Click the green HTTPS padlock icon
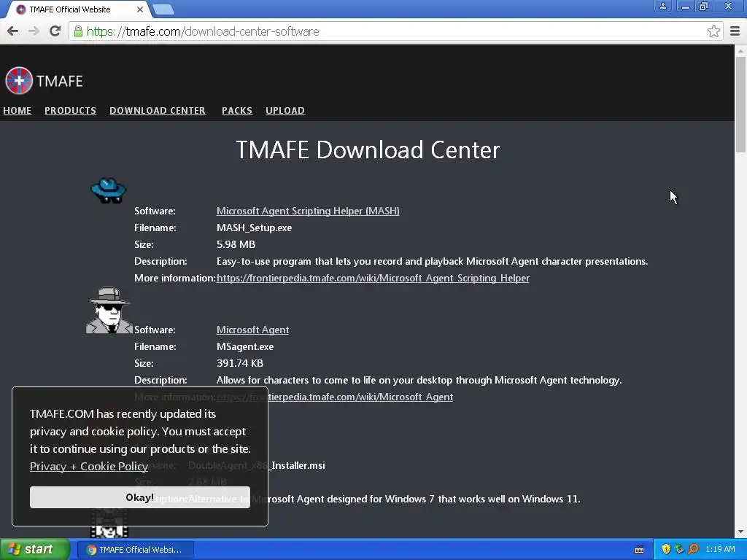 [78, 31]
